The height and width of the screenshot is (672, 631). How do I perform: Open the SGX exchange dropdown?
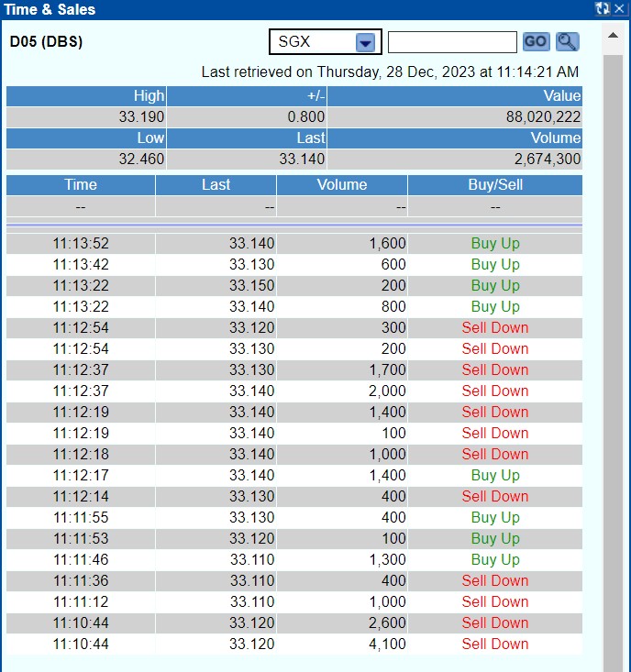pos(326,42)
